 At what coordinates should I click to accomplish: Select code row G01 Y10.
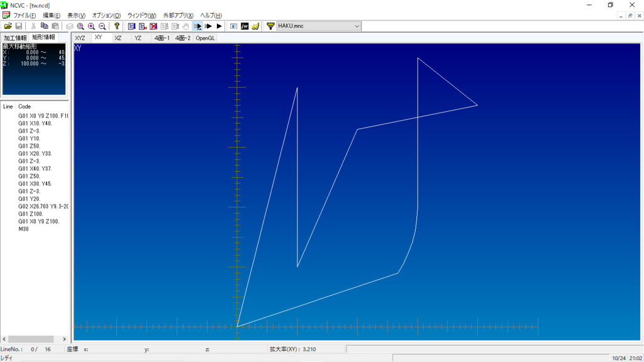click(29, 139)
